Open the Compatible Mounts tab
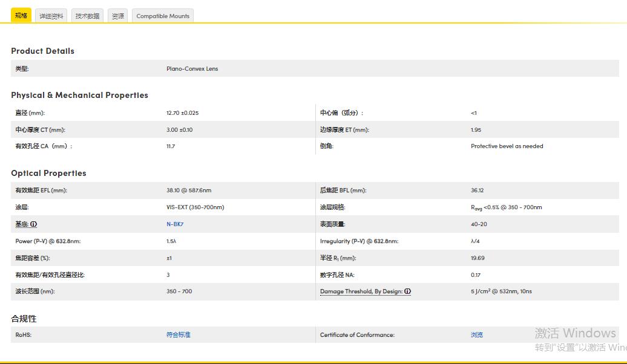This screenshot has height=364, width=627. coord(163,16)
